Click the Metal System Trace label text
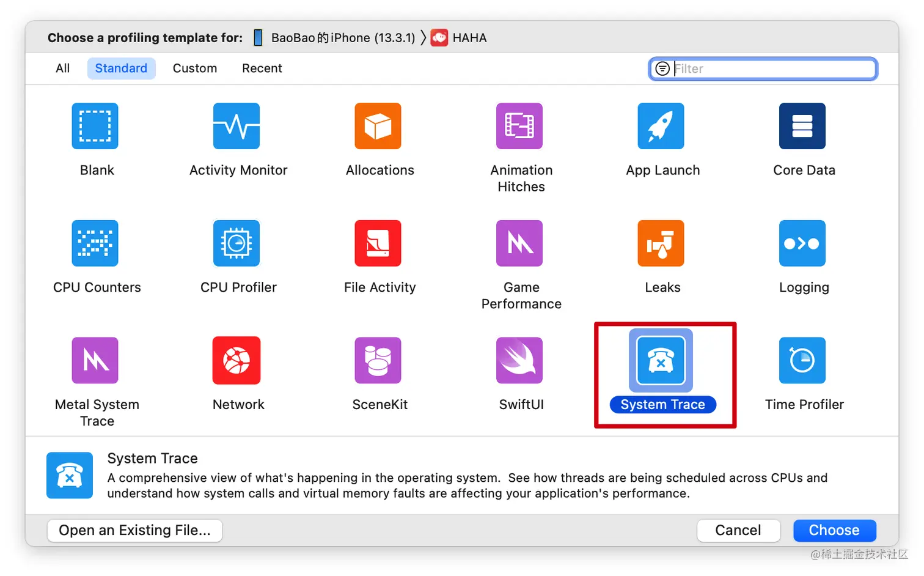 [97, 413]
